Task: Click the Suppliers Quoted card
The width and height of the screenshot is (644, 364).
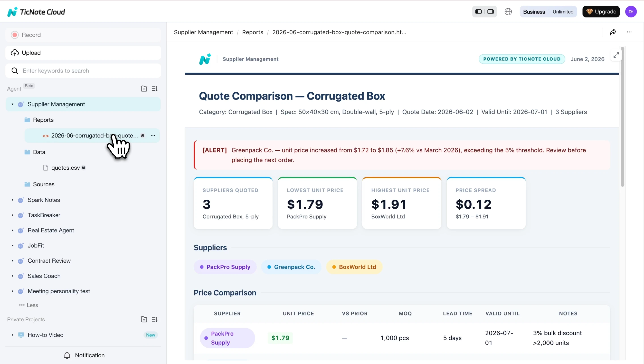Action: [x=233, y=203]
